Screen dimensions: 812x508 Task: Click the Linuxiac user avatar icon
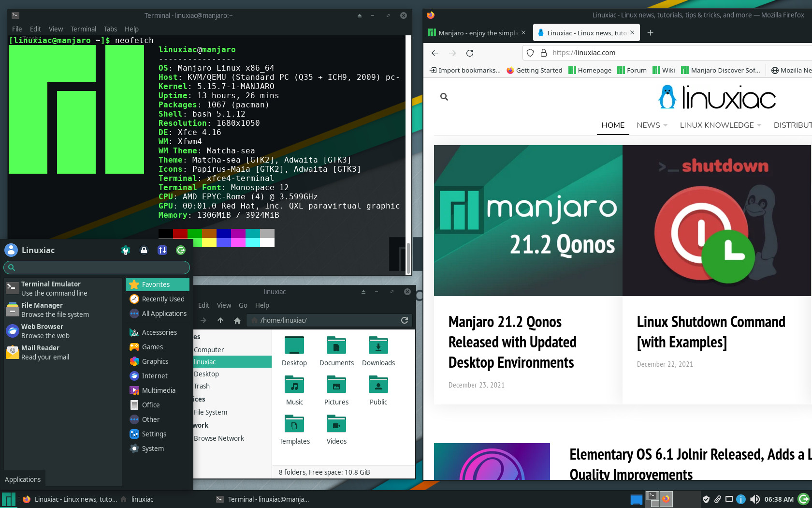(x=11, y=250)
